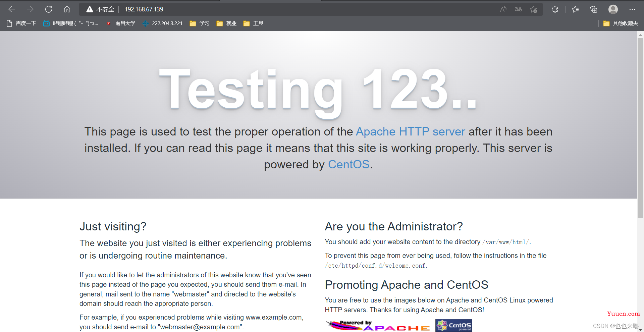Screen dimensions: 644x332
Task: Expand the 学习 bookmarks folder
Action: (x=200, y=23)
